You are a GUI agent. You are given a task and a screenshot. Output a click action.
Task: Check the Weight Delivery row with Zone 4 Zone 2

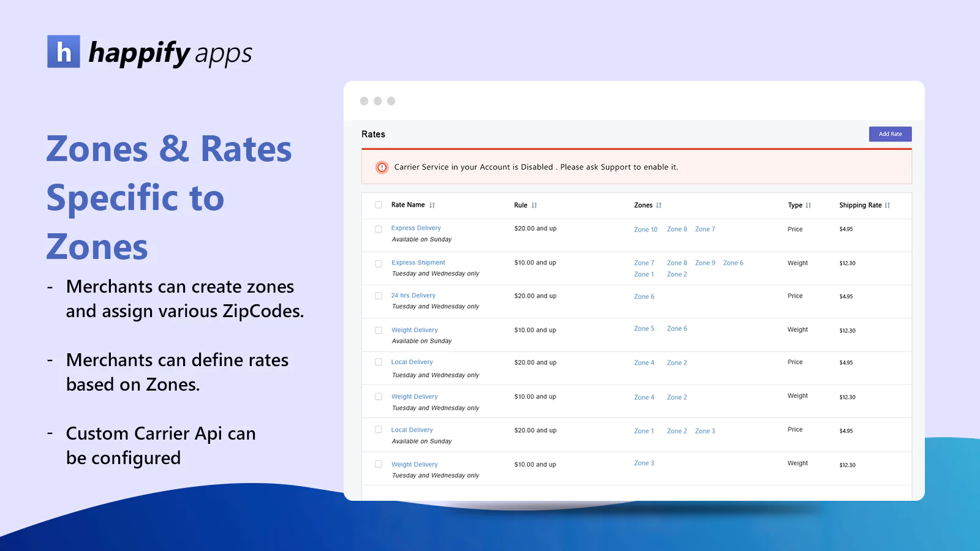379,397
